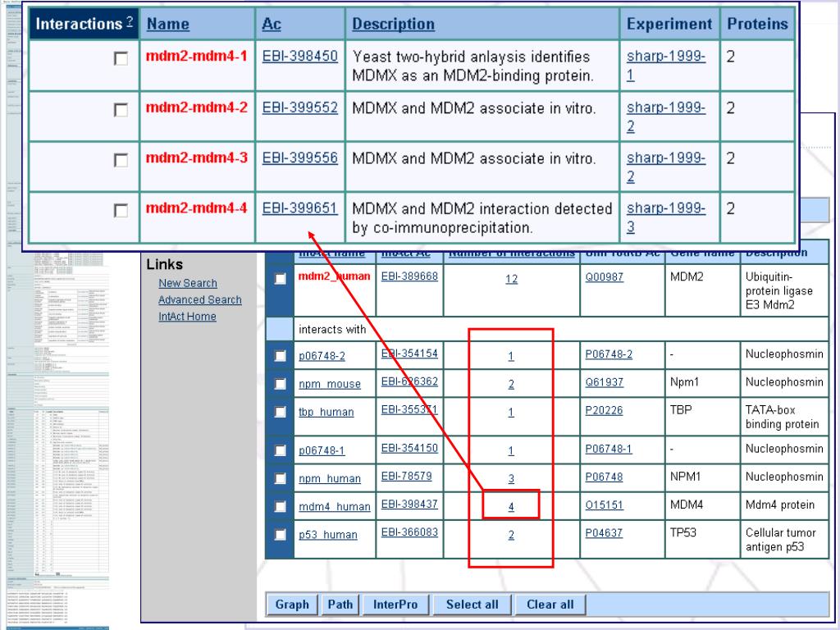This screenshot has width=840, height=630.
Task: Open the tbp_human protein link
Action: click(326, 412)
